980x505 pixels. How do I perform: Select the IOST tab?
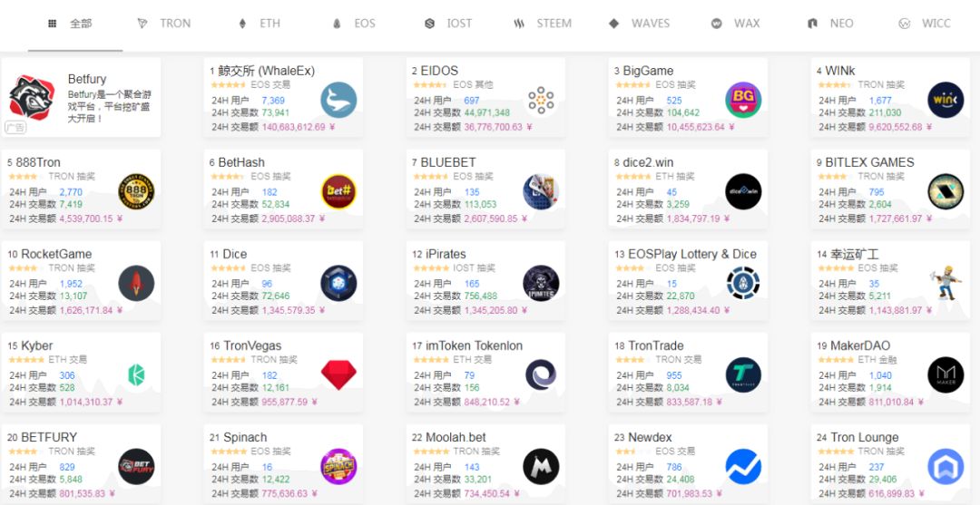pyautogui.click(x=448, y=24)
